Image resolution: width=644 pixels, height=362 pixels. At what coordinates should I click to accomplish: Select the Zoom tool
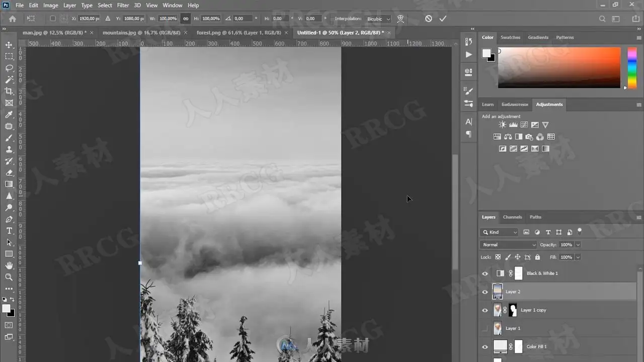coord(9,277)
